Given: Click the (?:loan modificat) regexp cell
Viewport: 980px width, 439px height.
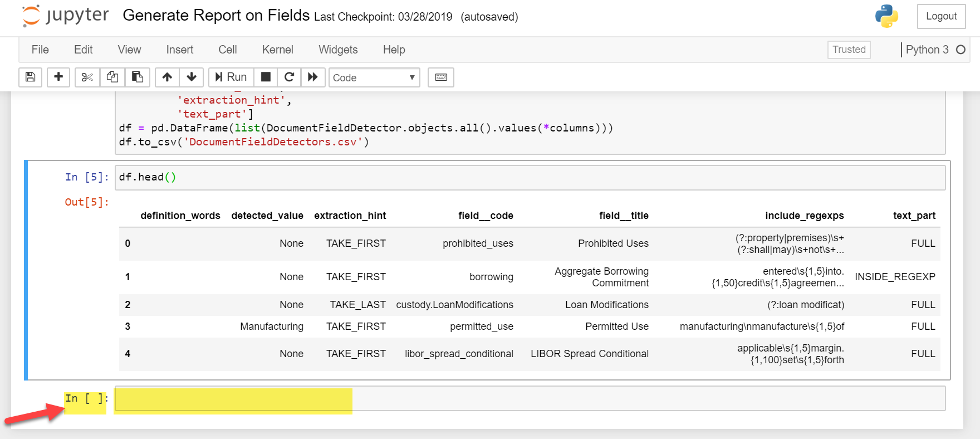Looking at the screenshot, I should point(806,305).
